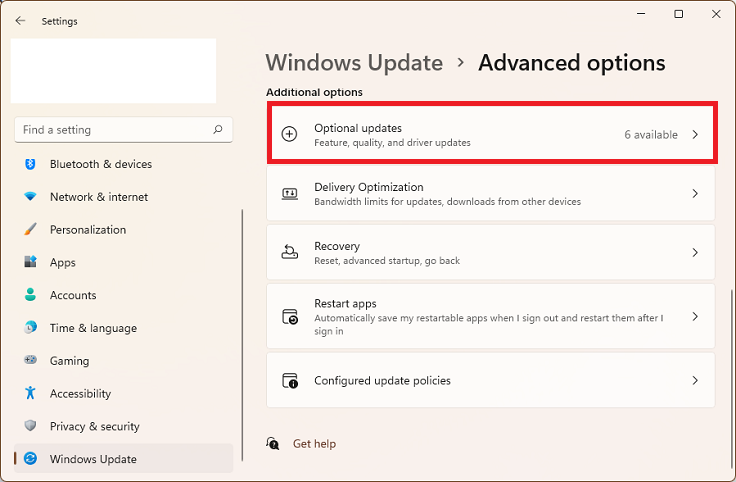
Task: Go back to Windows Update breadcrumb
Action: pyautogui.click(x=354, y=63)
